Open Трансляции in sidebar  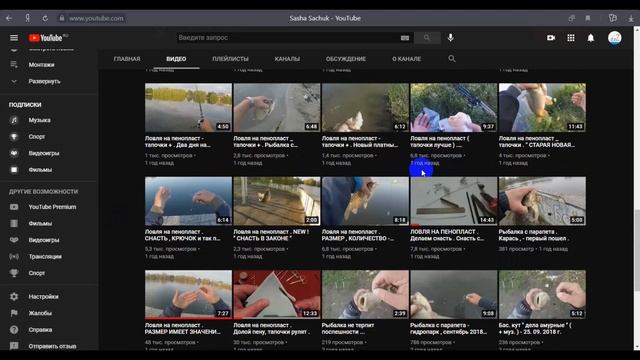pos(45,257)
